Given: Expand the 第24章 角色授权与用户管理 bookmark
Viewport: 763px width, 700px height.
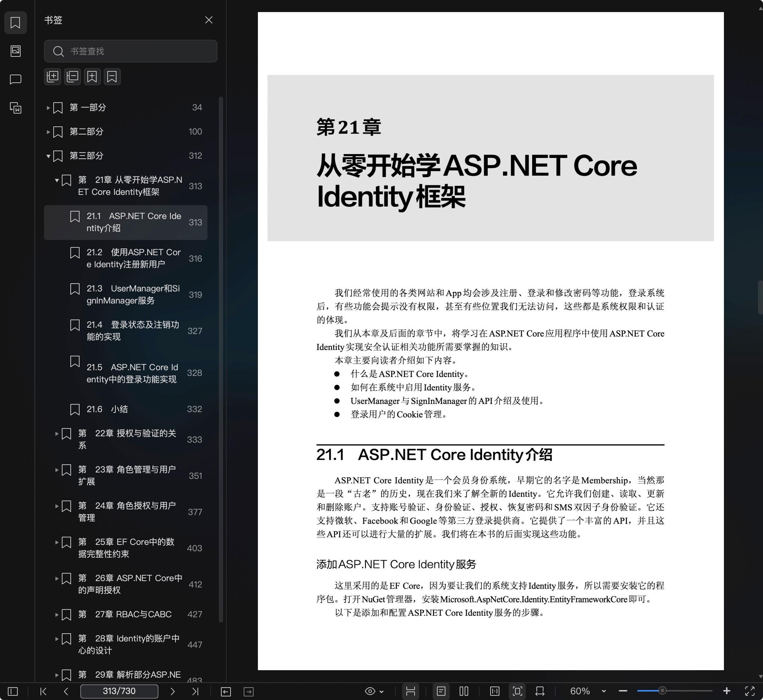Looking at the screenshot, I should 56,506.
